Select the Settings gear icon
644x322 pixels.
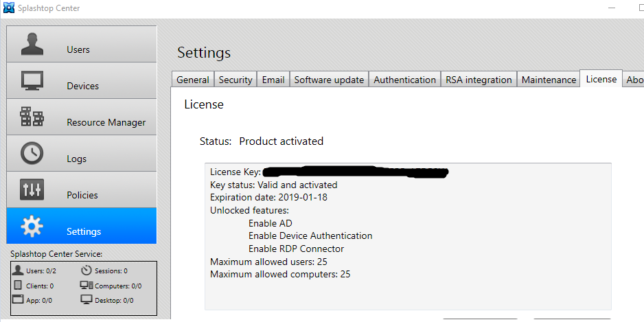pos(32,226)
